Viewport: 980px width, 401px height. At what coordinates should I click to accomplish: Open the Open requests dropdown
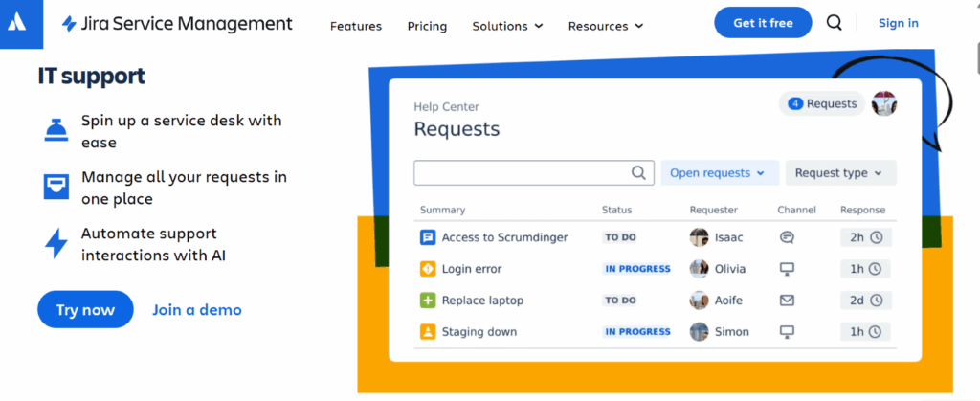click(x=720, y=173)
